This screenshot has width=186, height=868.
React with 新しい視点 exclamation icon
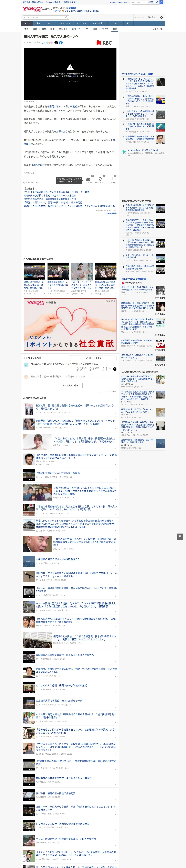click(112, 179)
